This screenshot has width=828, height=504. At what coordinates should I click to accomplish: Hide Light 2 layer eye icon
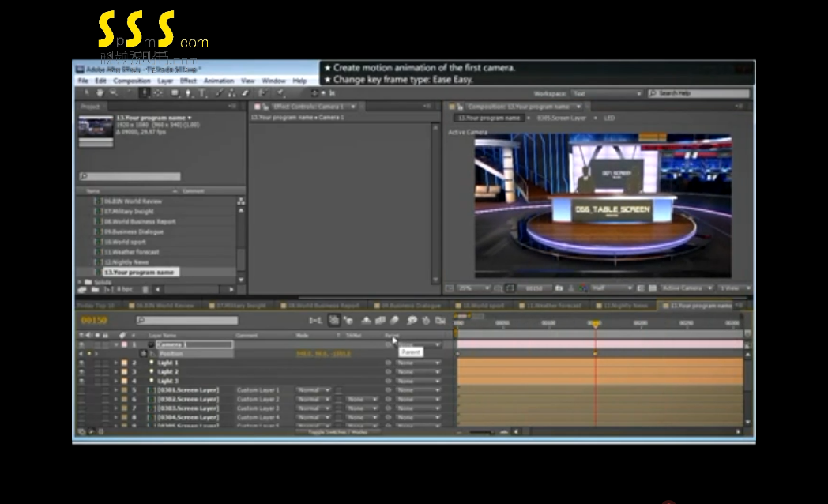click(x=81, y=372)
